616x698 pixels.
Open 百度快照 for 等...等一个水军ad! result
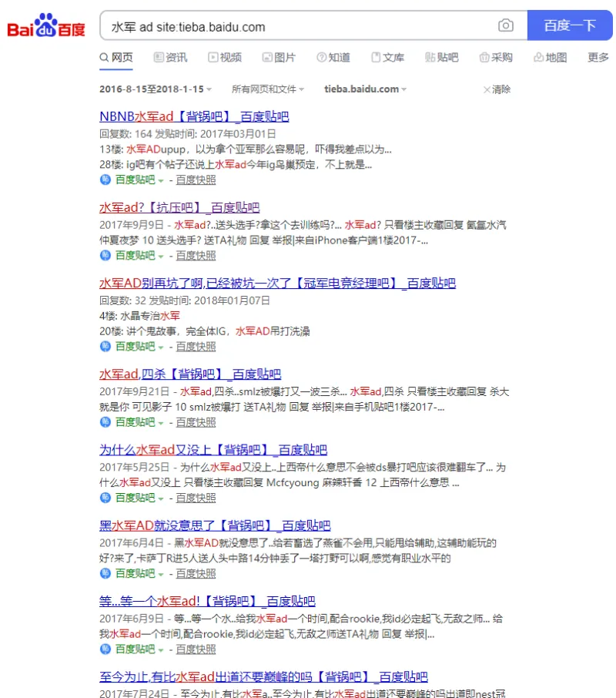tap(196, 649)
